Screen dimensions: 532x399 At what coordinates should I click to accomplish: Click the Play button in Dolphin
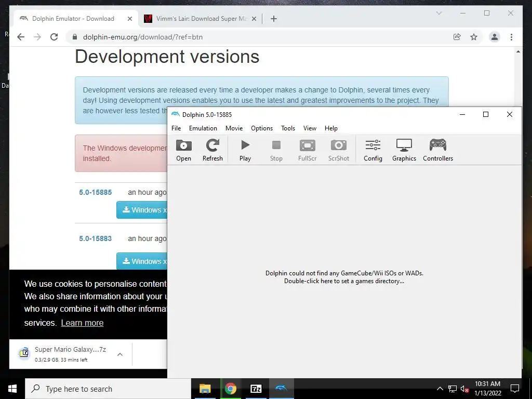(245, 150)
